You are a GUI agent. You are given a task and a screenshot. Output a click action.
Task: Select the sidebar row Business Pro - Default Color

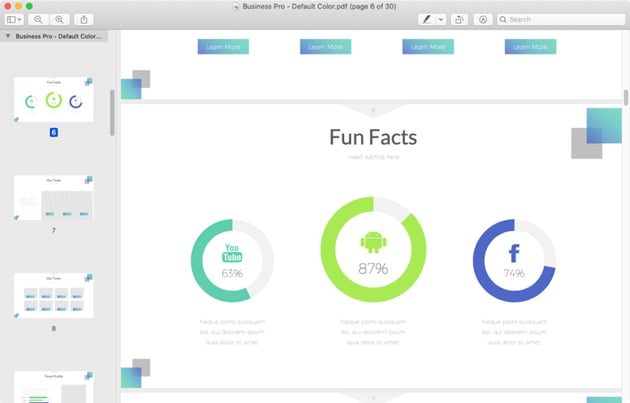[x=54, y=36]
